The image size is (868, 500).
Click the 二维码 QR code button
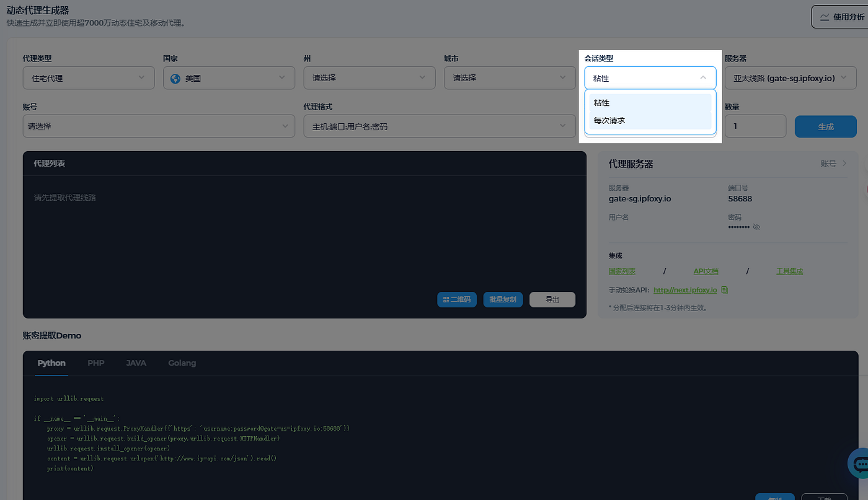point(457,299)
